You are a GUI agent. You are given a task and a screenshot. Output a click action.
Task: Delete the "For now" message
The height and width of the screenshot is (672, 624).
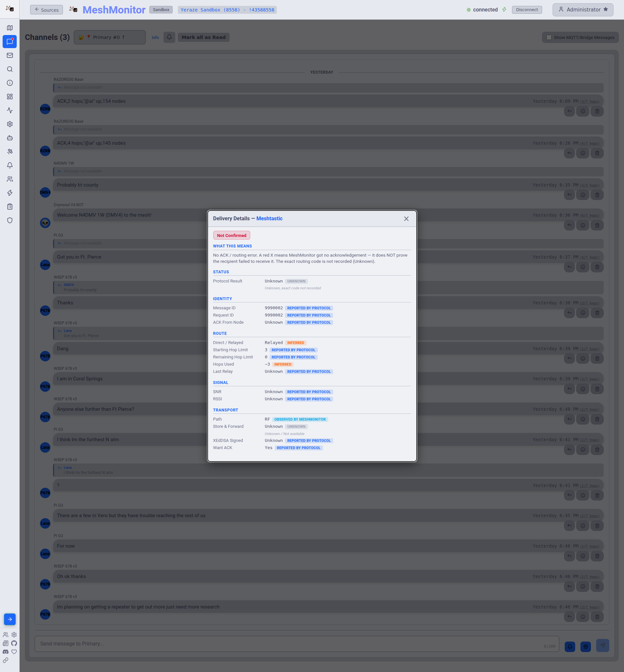click(597, 556)
